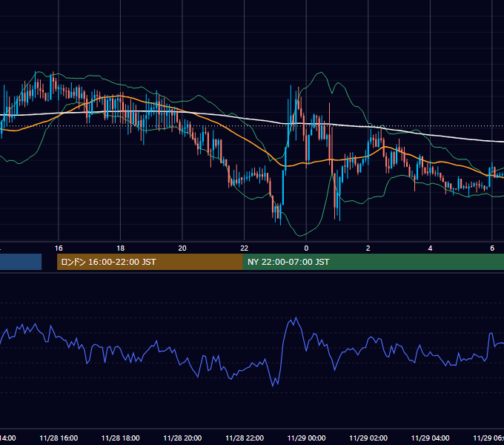The width and height of the screenshot is (504, 445).
Task: Select the NY 22:00-07:00 JST session bar
Action: pyautogui.click(x=373, y=262)
